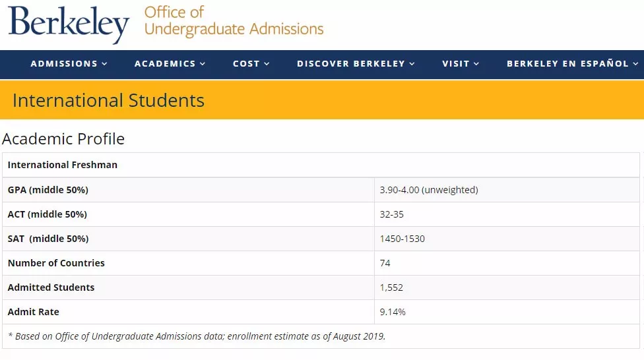This screenshot has height=360, width=644.
Task: Click the Berkeley logo
Action: point(68,24)
